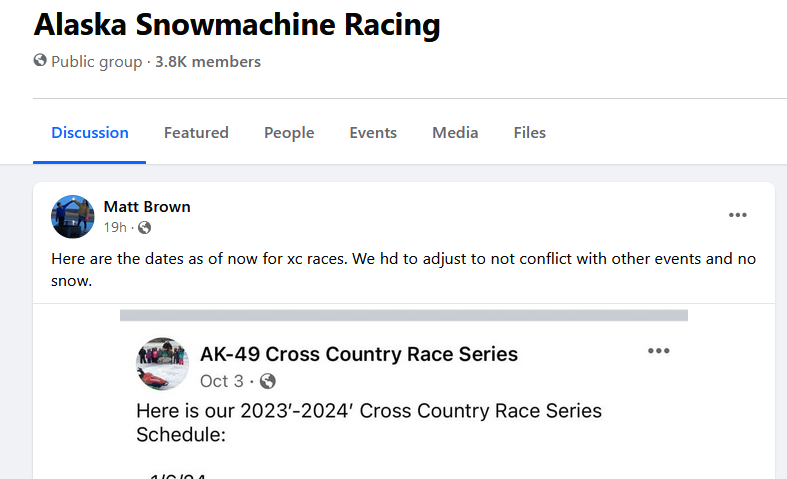Open the AK-49 shared post options menu
This screenshot has width=787, height=479.
659,350
